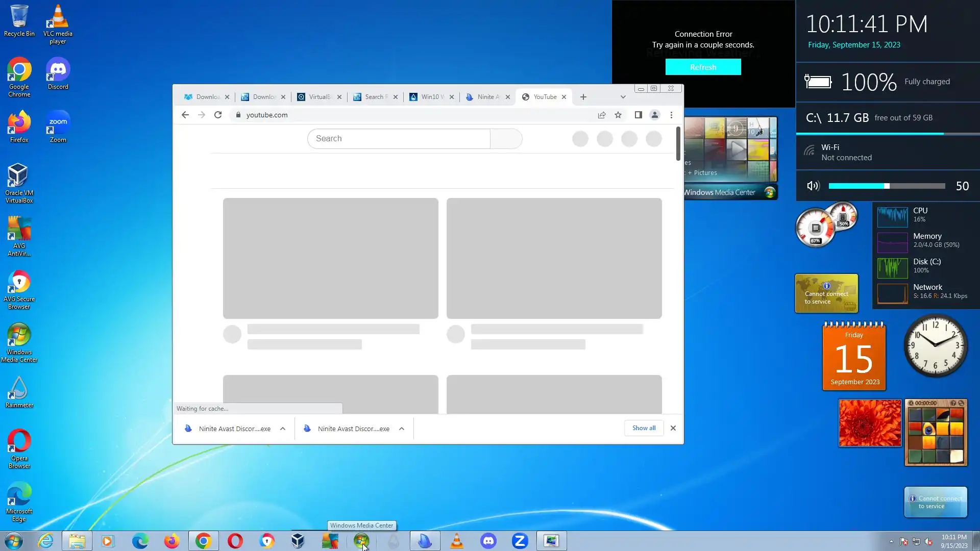The height and width of the screenshot is (551, 980).
Task: Click the Opera taskbar icon
Action: (x=235, y=541)
